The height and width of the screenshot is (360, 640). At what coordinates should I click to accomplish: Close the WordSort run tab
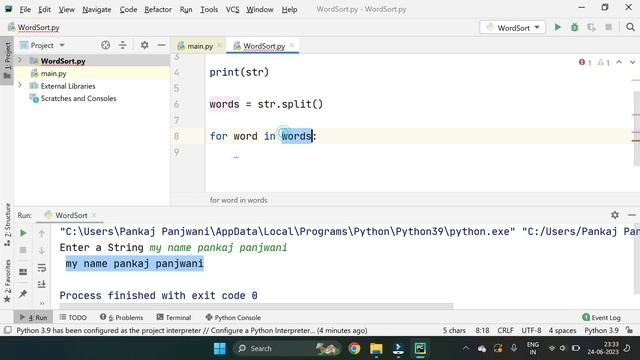point(94,215)
